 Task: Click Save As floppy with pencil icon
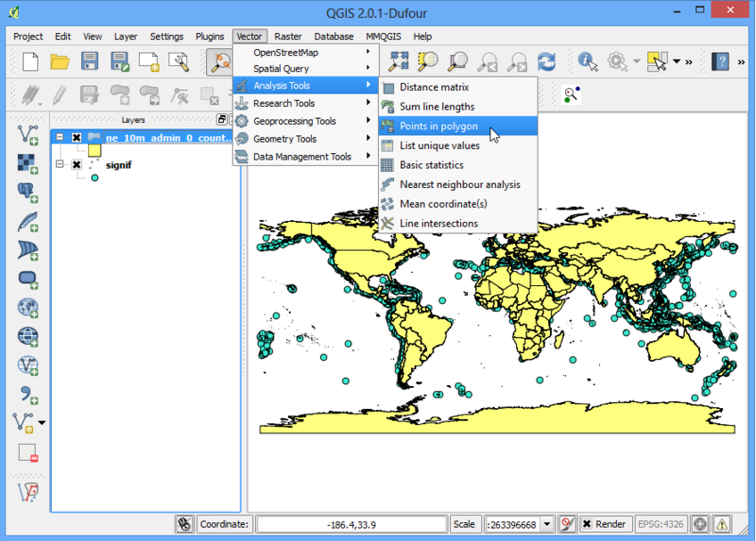point(119,61)
